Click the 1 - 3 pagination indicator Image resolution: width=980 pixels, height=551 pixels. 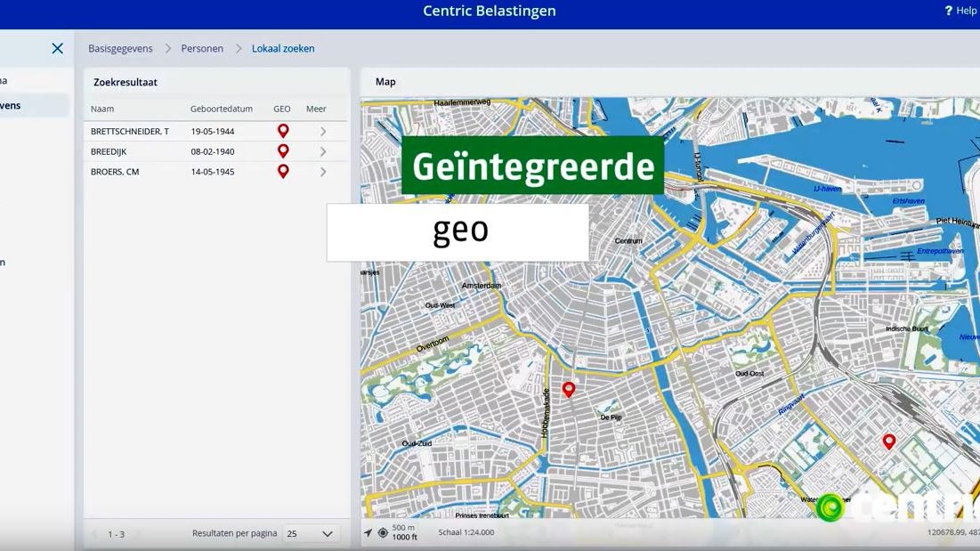tap(117, 534)
